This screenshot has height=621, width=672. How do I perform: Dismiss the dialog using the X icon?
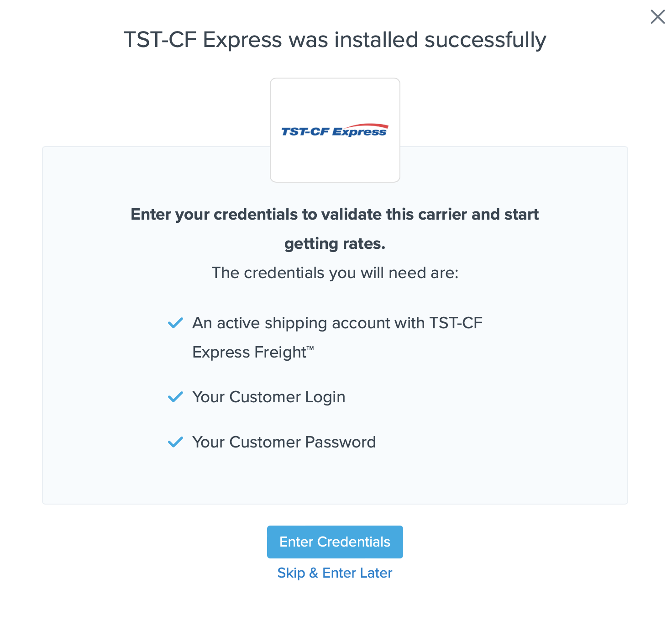coord(657,17)
